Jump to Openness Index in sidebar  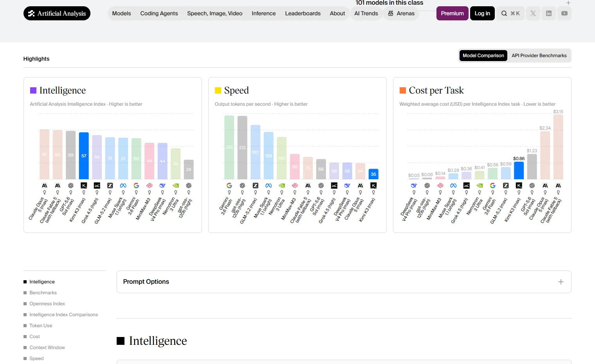47,304
